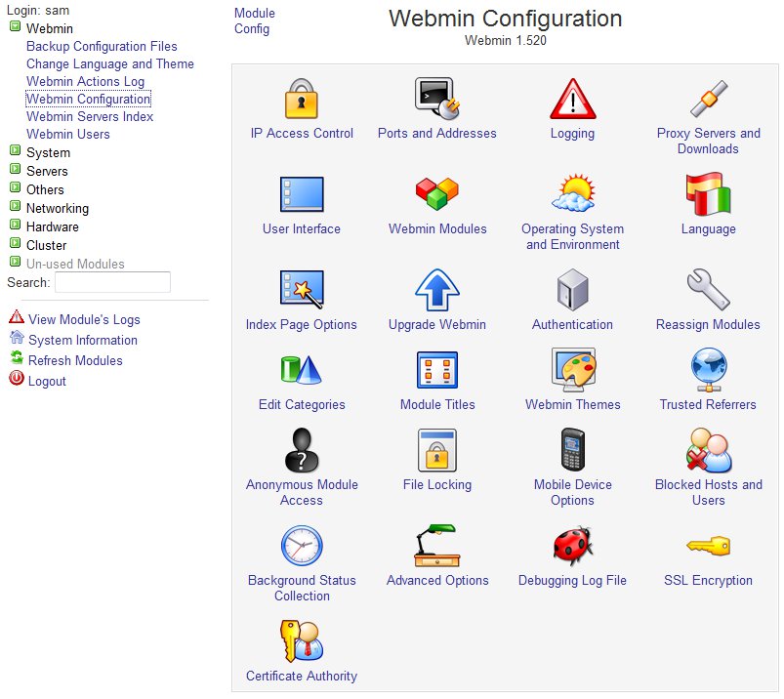Click the Module Titles text link
The width and height of the screenshot is (784, 699).
[437, 404]
